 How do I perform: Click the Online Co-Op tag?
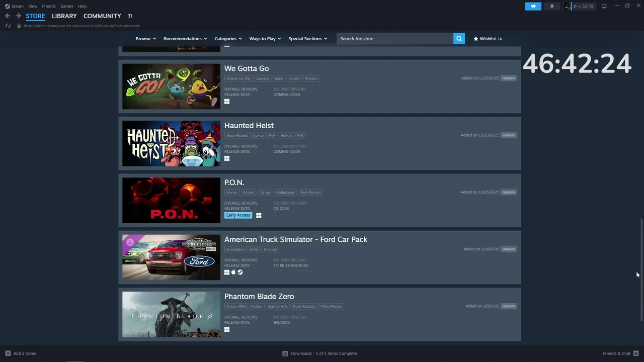click(x=238, y=78)
